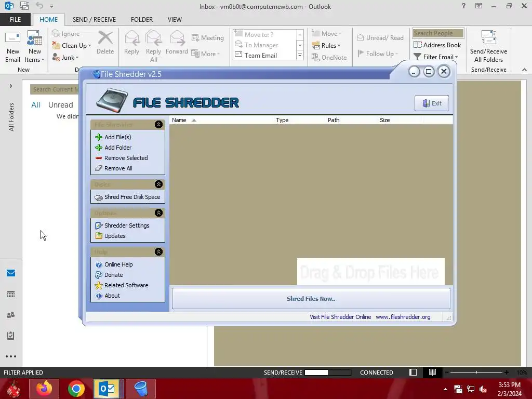Click Add Folder in File Shredder
The image size is (532, 399).
tap(113, 148)
